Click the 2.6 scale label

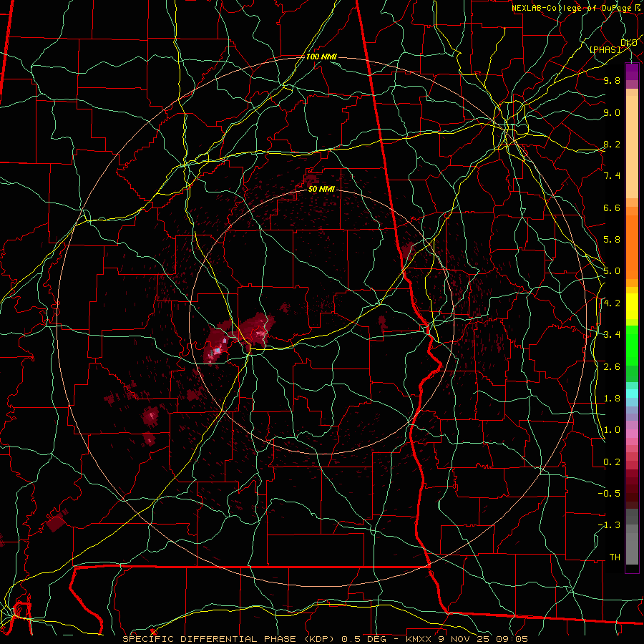pos(612,367)
